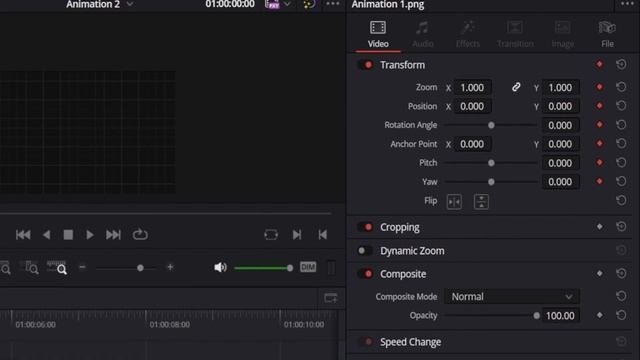Toggle the Composite section switch
This screenshot has height=360, width=640.
pyautogui.click(x=365, y=274)
